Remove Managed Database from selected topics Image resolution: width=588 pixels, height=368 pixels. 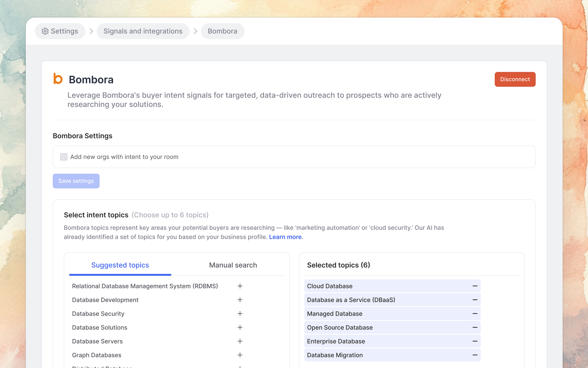[475, 314]
